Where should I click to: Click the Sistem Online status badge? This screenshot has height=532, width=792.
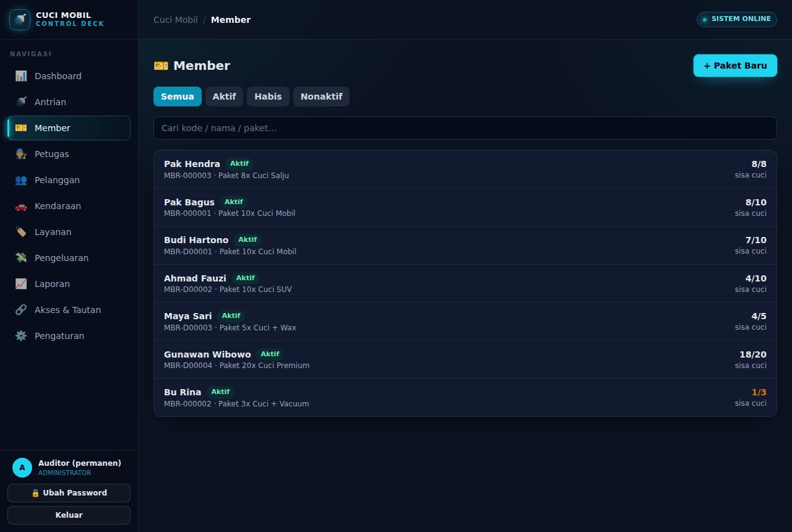tap(737, 19)
